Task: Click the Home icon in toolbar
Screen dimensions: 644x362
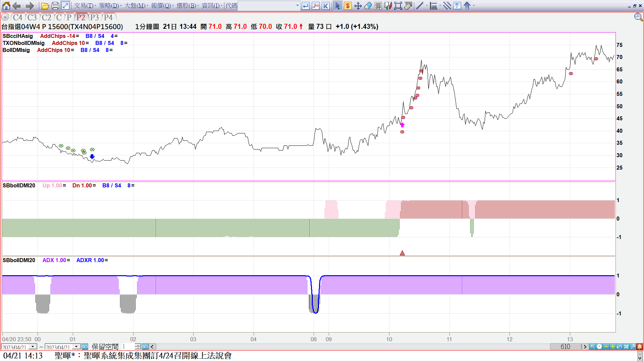Action: click(x=6, y=6)
